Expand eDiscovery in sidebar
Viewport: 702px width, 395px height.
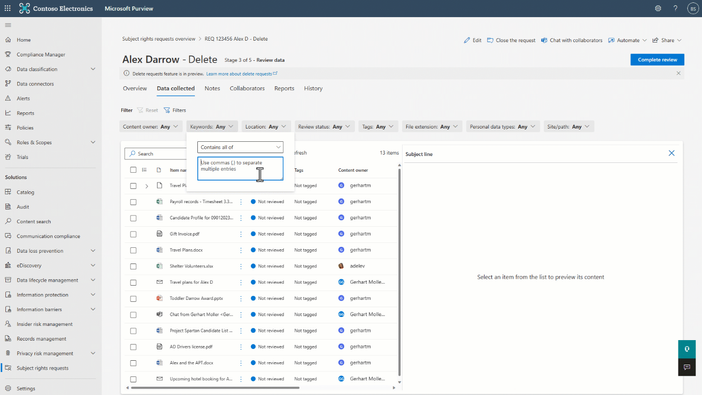[93, 266]
